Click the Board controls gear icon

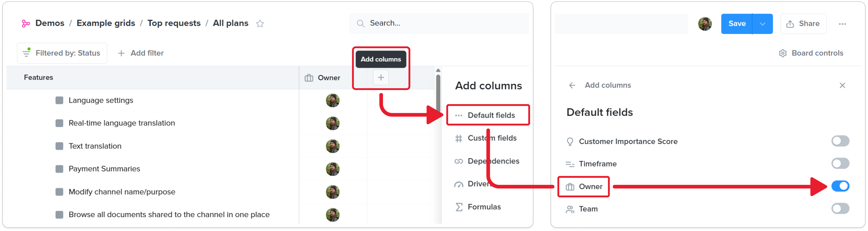782,53
